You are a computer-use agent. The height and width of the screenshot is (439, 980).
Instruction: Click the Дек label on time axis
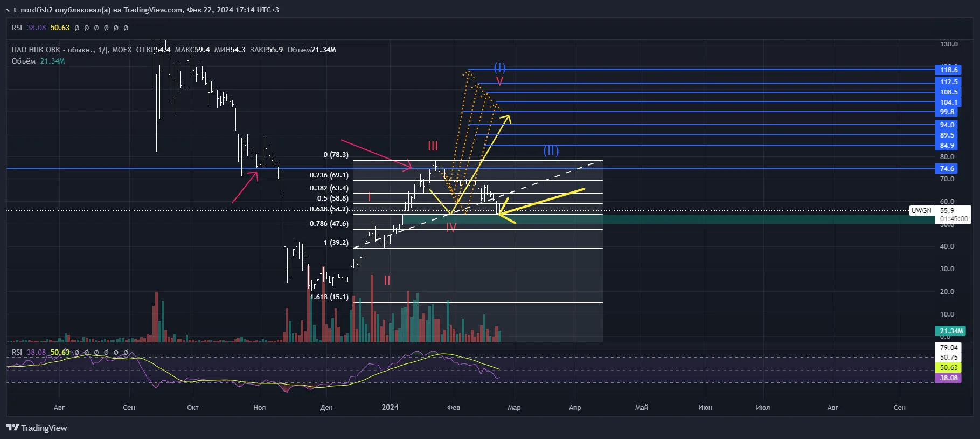[326, 407]
